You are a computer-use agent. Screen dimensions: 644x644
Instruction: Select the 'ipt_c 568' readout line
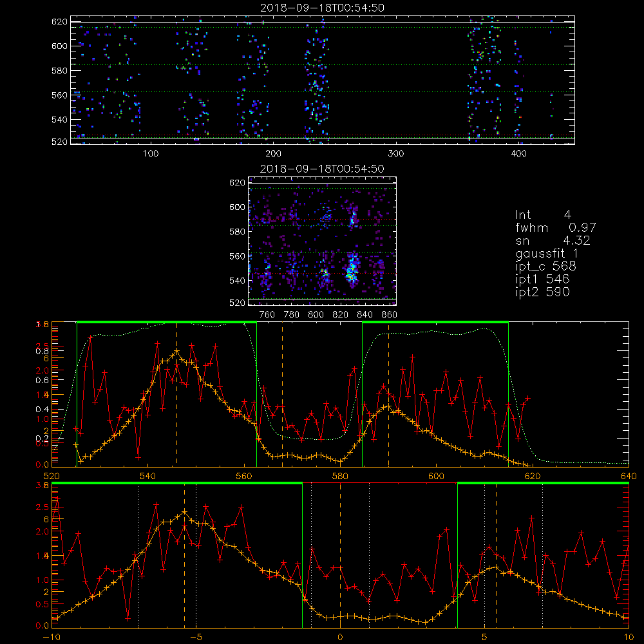pos(546,267)
